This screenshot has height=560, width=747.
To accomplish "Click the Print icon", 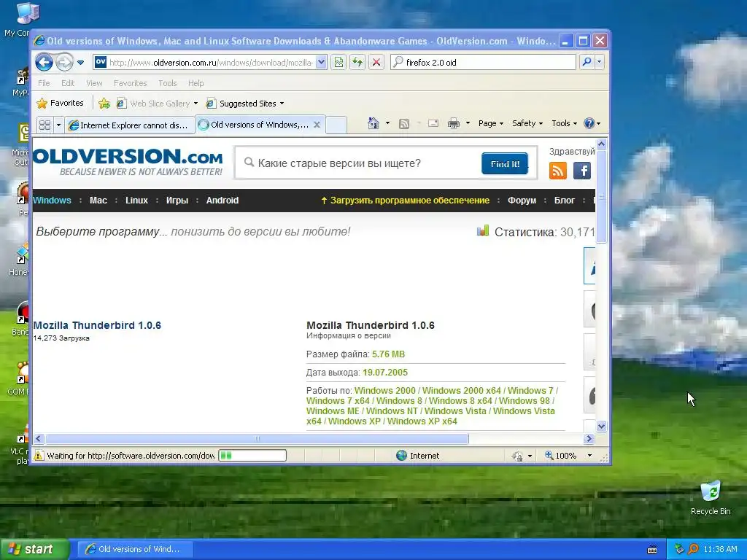I will pyautogui.click(x=454, y=124).
